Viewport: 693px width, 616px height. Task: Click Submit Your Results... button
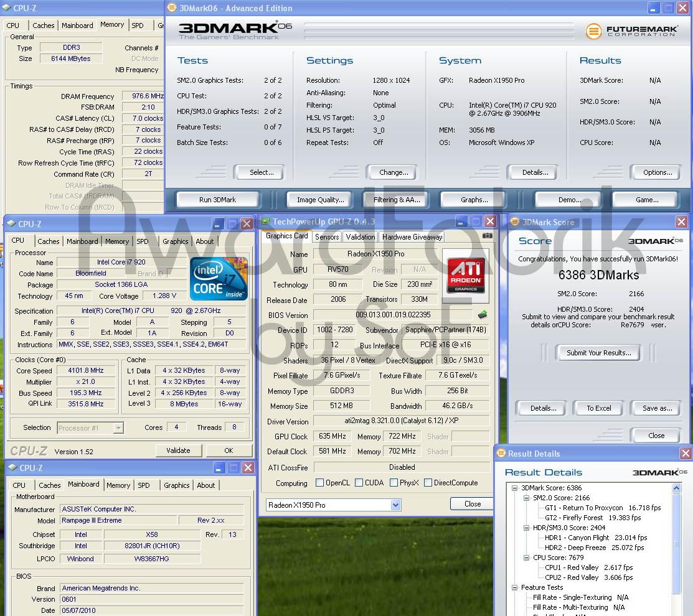598,353
